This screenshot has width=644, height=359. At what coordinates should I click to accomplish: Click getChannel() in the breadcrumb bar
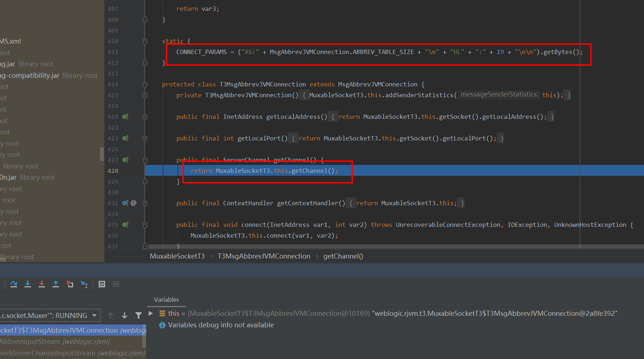click(x=343, y=256)
